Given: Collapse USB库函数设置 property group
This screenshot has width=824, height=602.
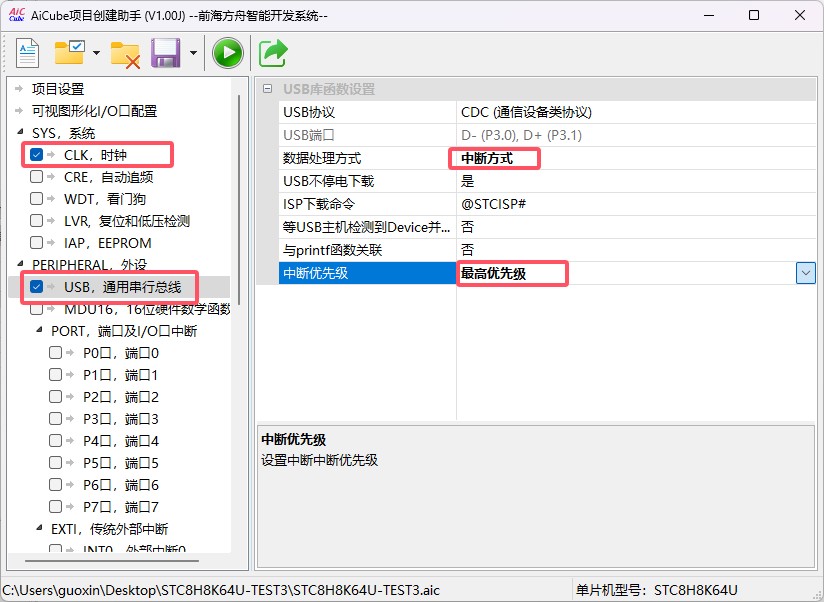Looking at the screenshot, I should click(x=267, y=89).
